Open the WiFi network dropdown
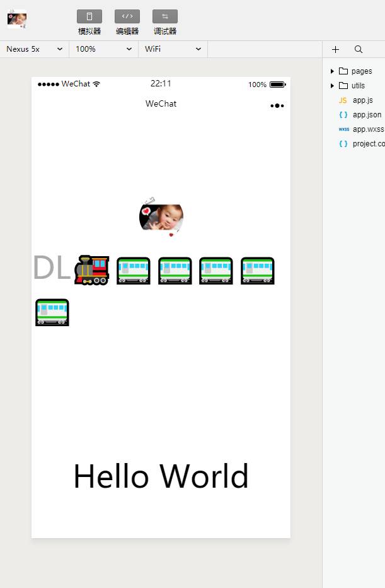The image size is (385, 588). pos(173,49)
